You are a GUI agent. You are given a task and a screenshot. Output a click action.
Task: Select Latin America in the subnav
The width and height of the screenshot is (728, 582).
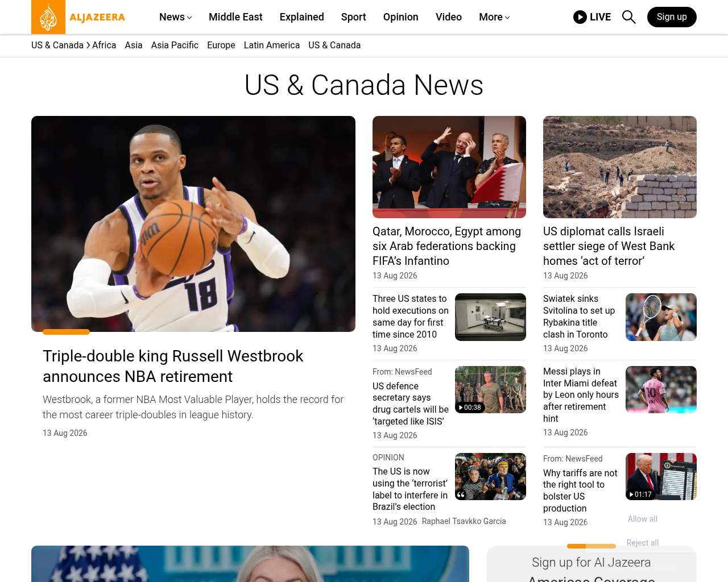[x=272, y=45]
